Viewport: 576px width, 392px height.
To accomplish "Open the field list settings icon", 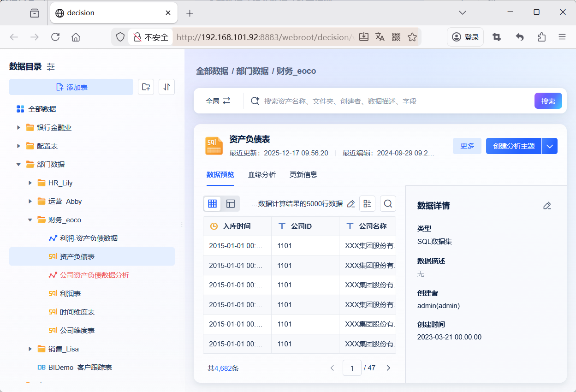I will (367, 203).
